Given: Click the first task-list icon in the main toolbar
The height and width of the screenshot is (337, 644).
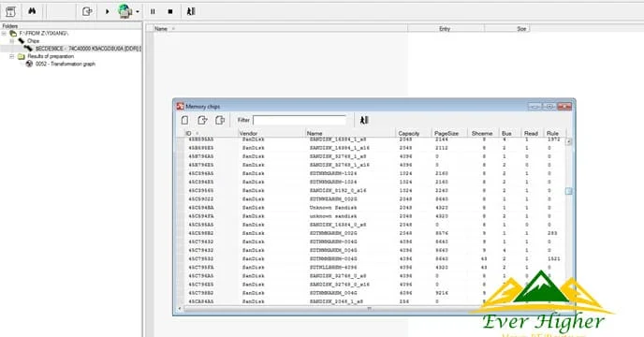Looking at the screenshot, I should point(10,11).
